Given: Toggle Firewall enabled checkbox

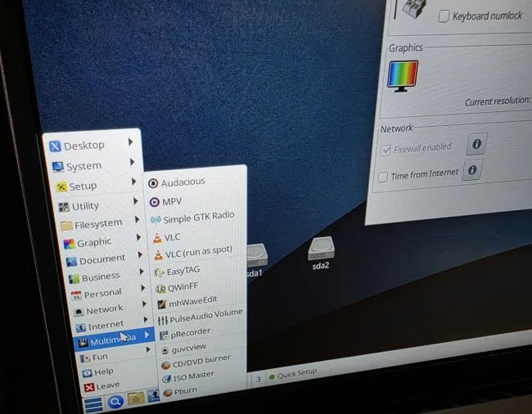Looking at the screenshot, I should point(385,151).
